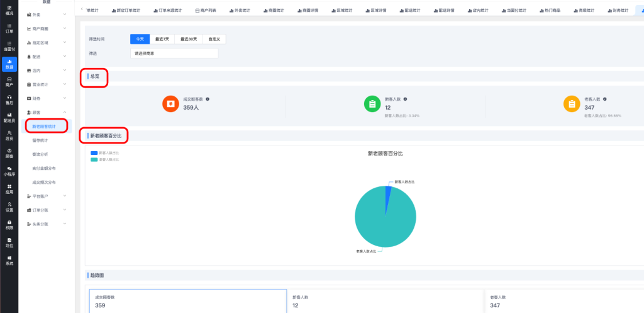The width and height of the screenshot is (644, 313).
Task: Expand the 财务 menu group
Action: [x=47, y=98]
